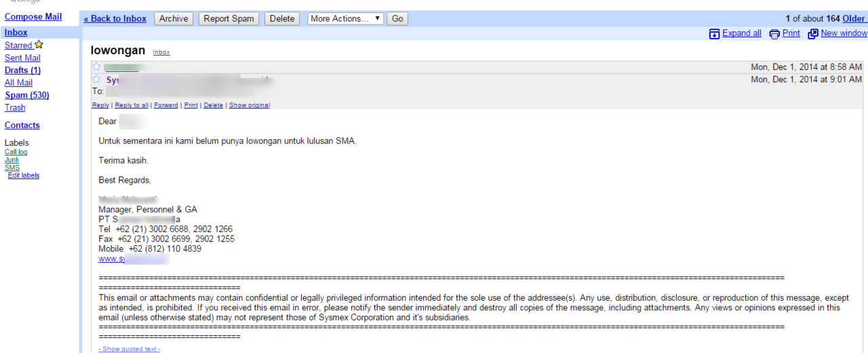Image resolution: width=868 pixels, height=353 pixels.
Task: Open the Spam (530) folder
Action: (x=27, y=95)
